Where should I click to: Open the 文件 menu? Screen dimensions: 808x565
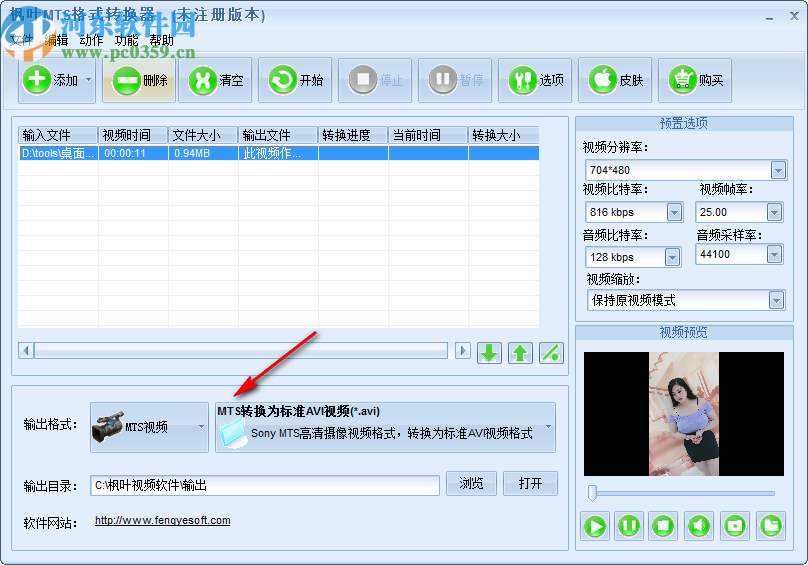click(x=21, y=40)
